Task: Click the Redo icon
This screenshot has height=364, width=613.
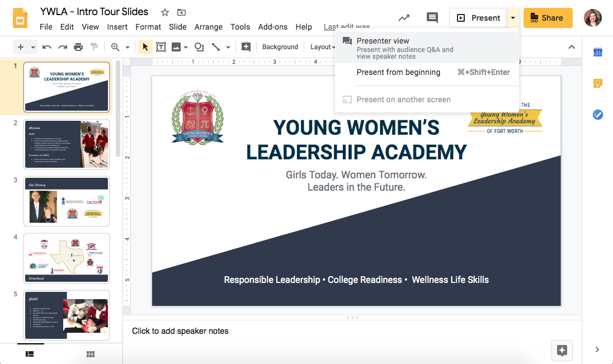Action: pos(63,48)
